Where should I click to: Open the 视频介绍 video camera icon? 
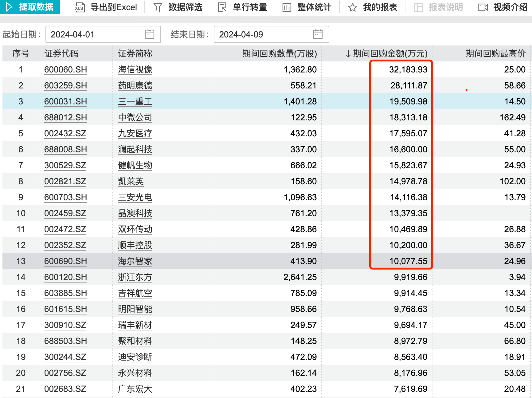[483, 7]
